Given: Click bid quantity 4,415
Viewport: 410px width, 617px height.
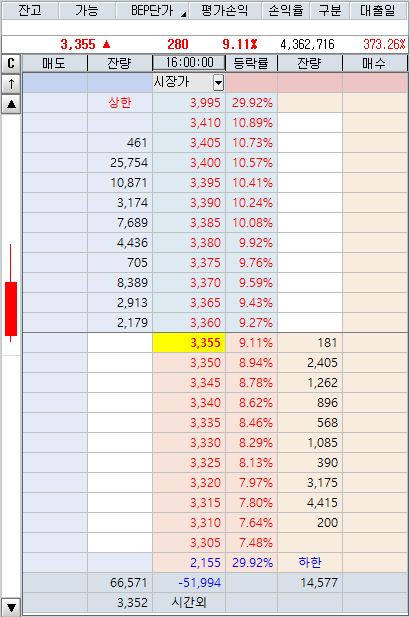Looking at the screenshot, I should pos(310,502).
